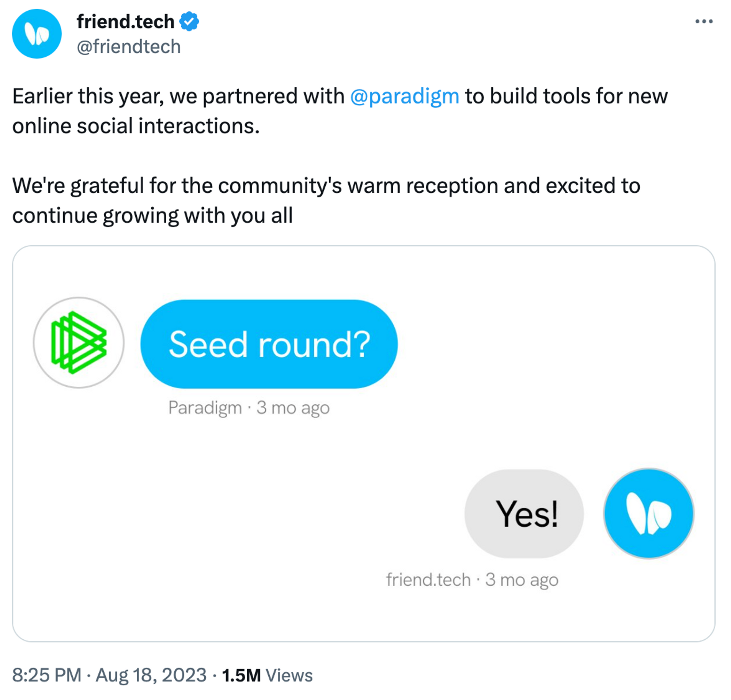Click the friend.tech profile avatar in tweet header
Viewport: 731px width, 700px height.
37,34
